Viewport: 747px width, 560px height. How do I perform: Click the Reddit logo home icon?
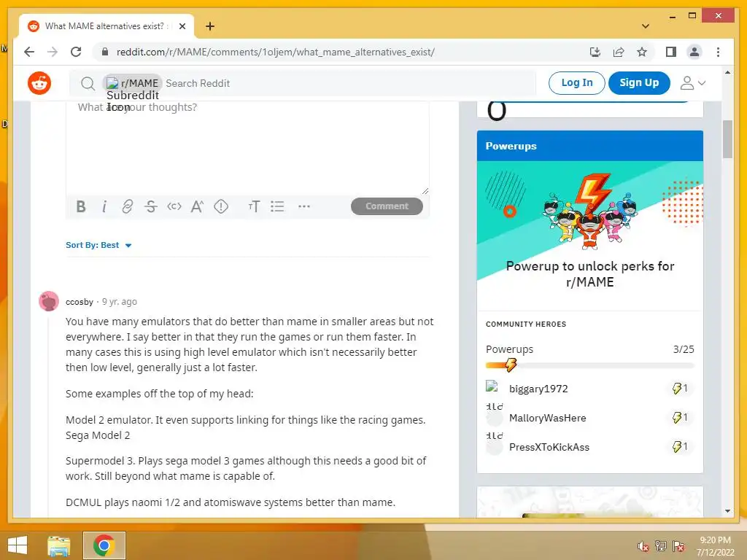pyautogui.click(x=39, y=83)
